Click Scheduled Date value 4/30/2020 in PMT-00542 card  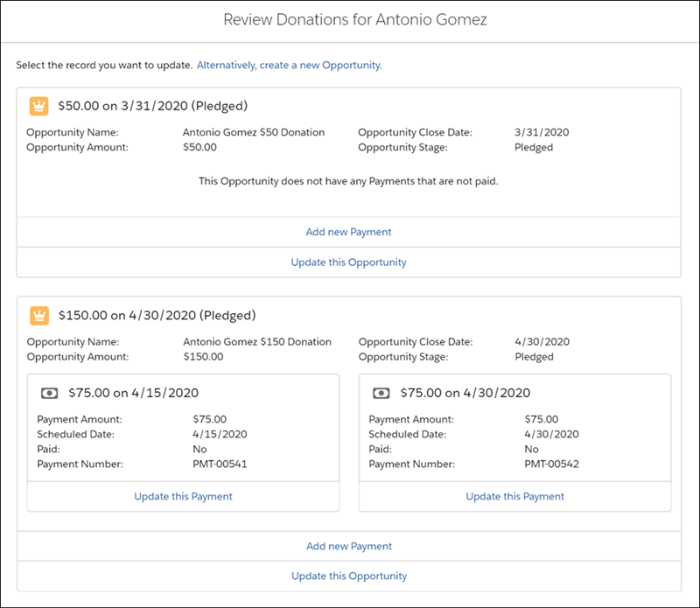pos(552,434)
